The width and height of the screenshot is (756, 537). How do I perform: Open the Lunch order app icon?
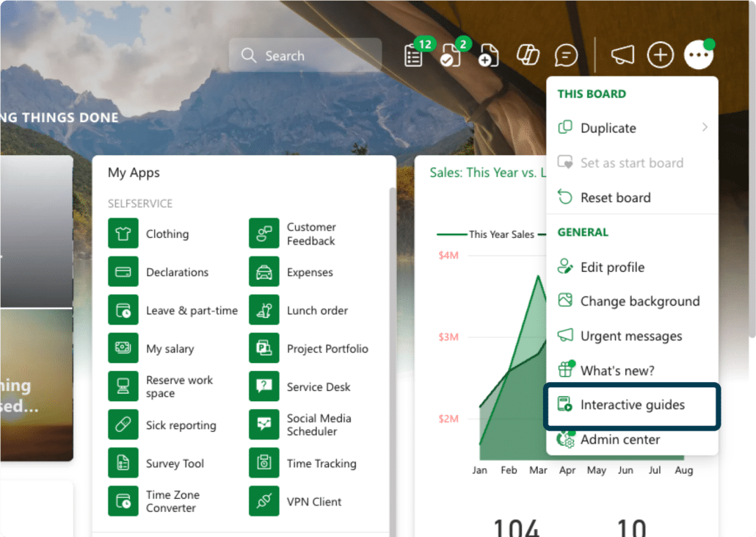pyautogui.click(x=263, y=310)
